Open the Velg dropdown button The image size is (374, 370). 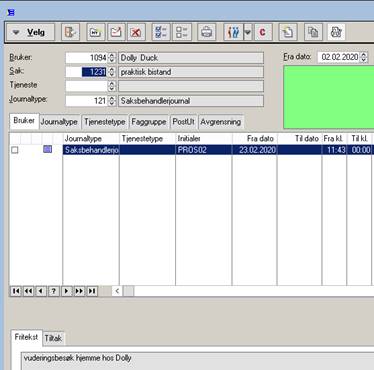click(x=30, y=32)
